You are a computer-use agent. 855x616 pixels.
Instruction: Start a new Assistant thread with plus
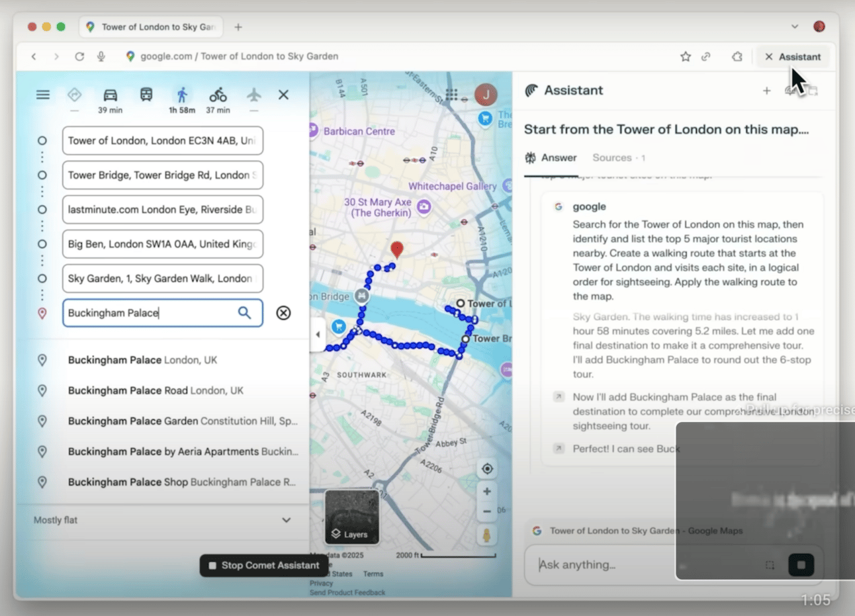[x=766, y=91]
